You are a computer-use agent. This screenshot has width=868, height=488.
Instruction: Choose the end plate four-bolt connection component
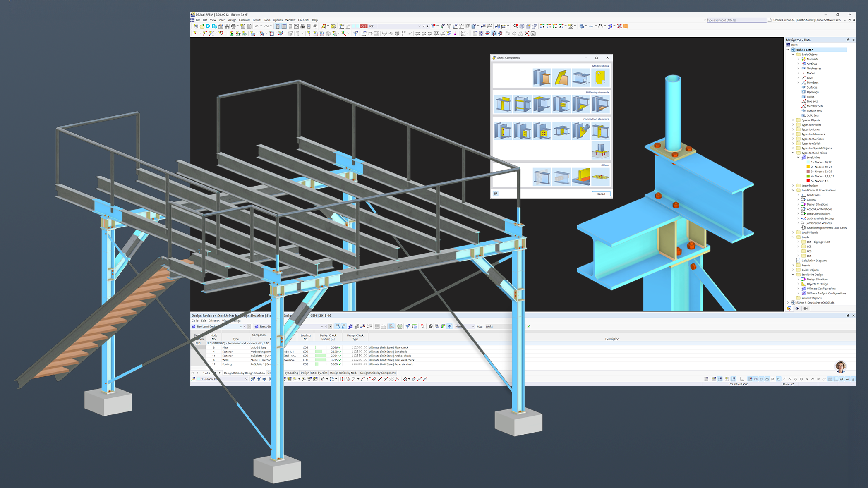pos(542,131)
